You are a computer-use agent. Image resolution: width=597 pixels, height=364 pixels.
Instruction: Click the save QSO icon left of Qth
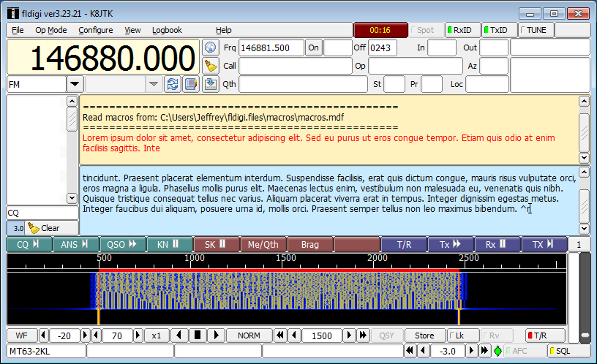[x=210, y=84]
